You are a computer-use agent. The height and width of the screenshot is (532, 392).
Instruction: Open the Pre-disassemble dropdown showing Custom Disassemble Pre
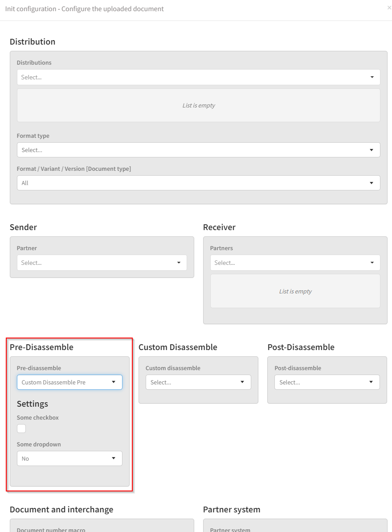pos(69,382)
